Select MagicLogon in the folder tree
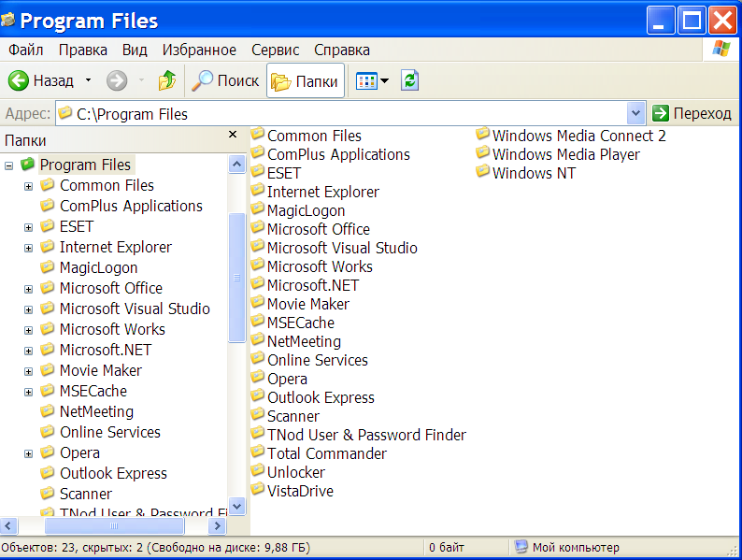The width and height of the screenshot is (742, 560). (98, 268)
